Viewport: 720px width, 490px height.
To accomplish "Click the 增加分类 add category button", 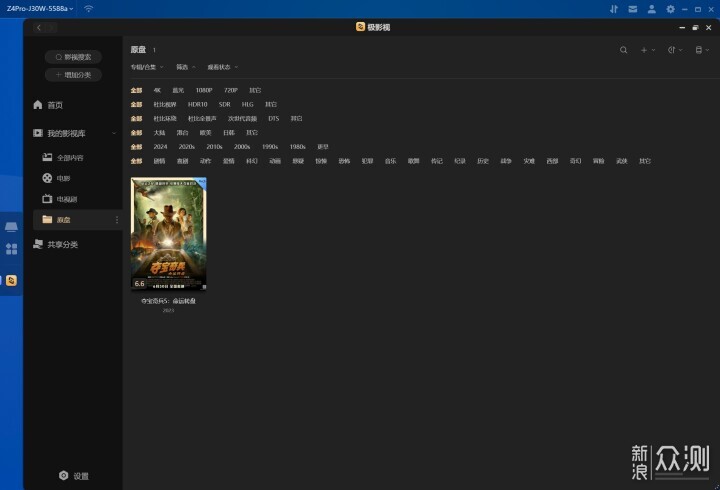I will click(x=73, y=75).
